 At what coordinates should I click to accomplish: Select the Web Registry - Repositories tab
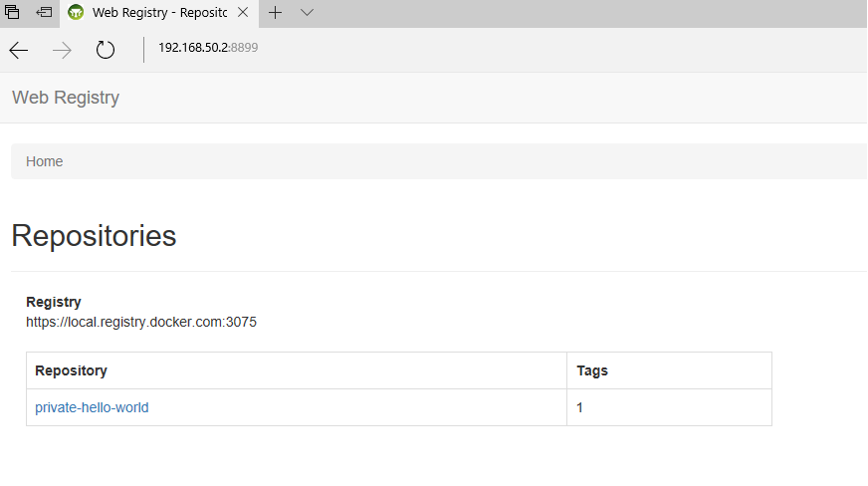[157, 13]
